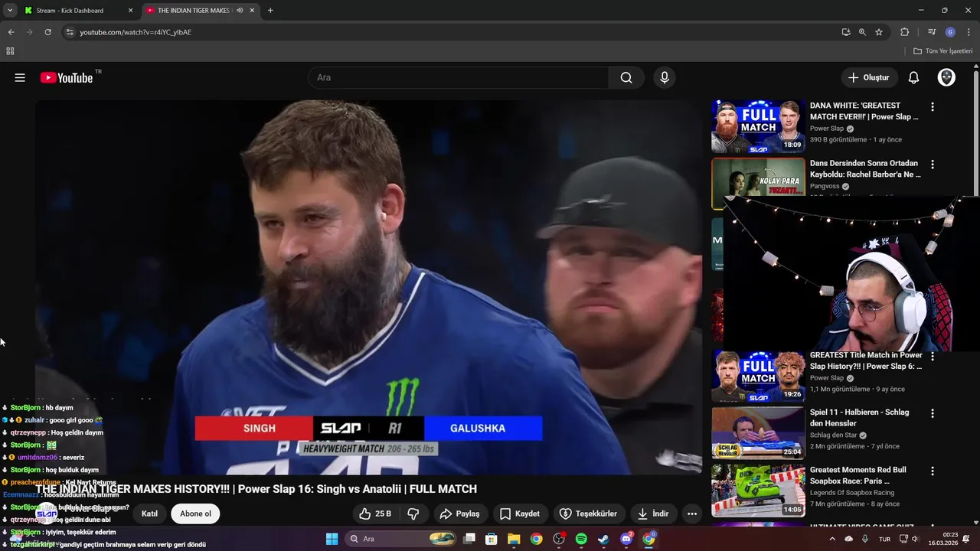Open Chrome extensions puzzle icon
Screen dimensions: 980x551
pos(904,32)
